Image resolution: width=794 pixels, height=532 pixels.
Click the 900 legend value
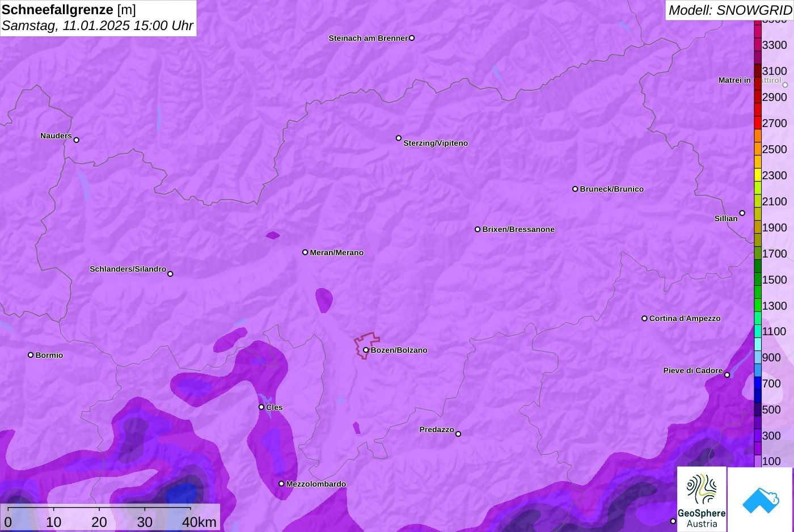tap(771, 358)
